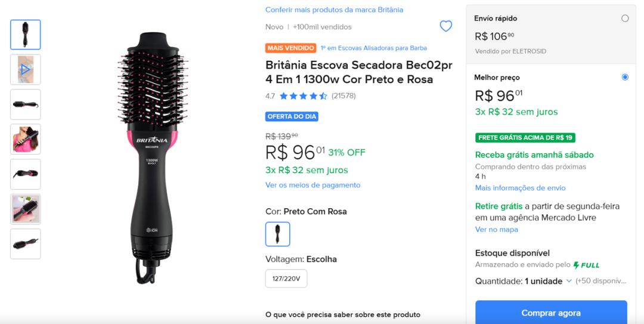Image resolution: width=644 pixels, height=324 pixels.
Task: Select the Preto Com Rosa color swatch
Action: tap(277, 234)
